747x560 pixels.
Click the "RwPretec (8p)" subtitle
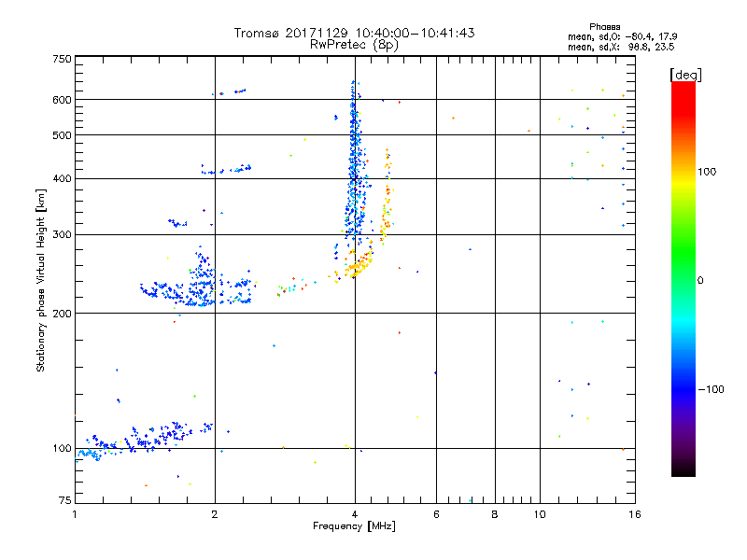click(354, 45)
